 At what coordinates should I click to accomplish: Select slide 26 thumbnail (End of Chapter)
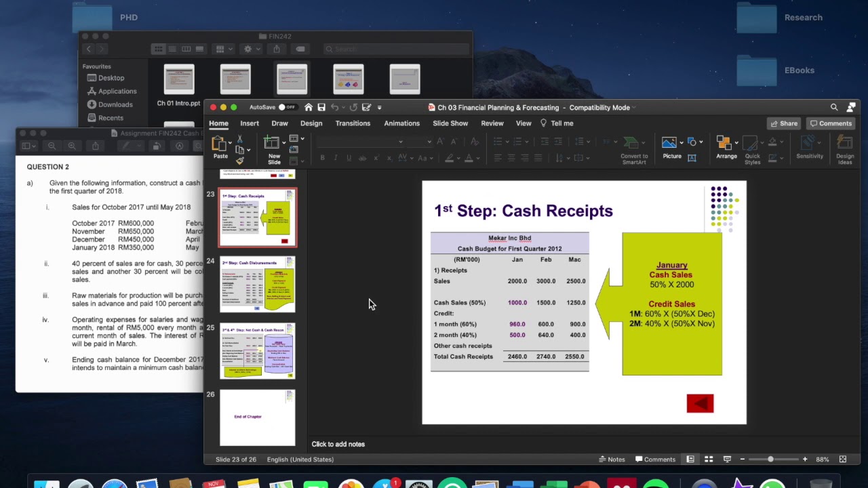tap(258, 418)
